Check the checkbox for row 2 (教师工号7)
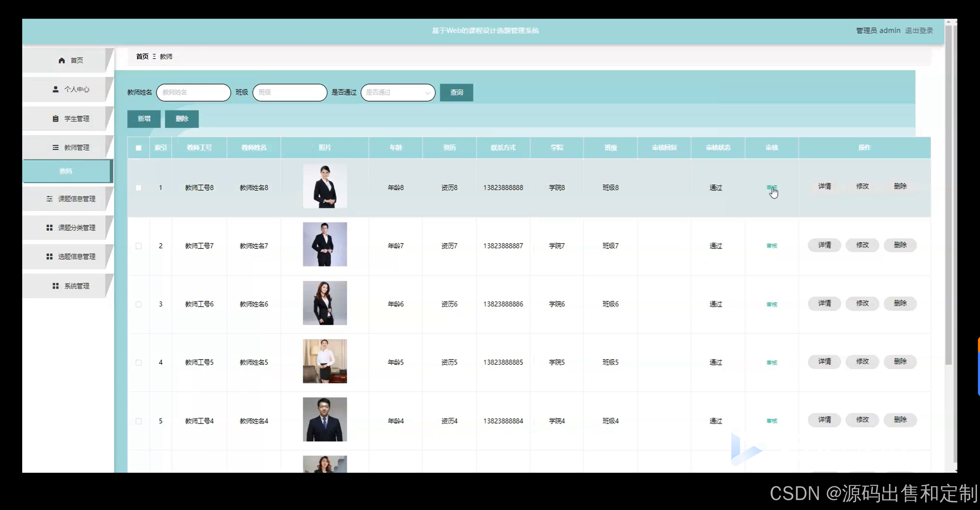This screenshot has width=980, height=510. 139,246
